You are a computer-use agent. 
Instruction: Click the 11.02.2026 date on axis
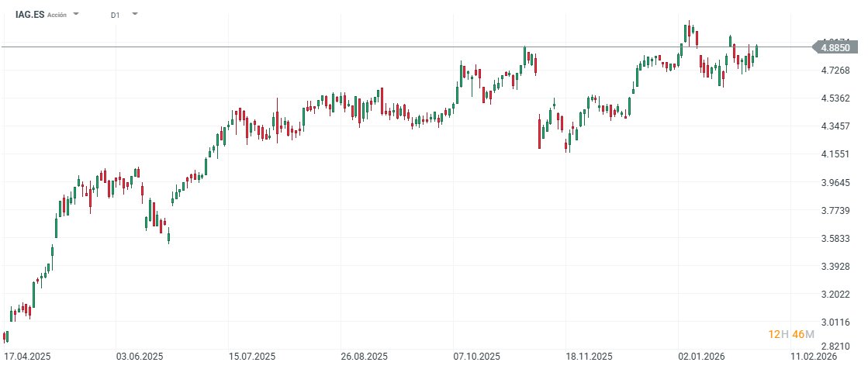point(814,357)
